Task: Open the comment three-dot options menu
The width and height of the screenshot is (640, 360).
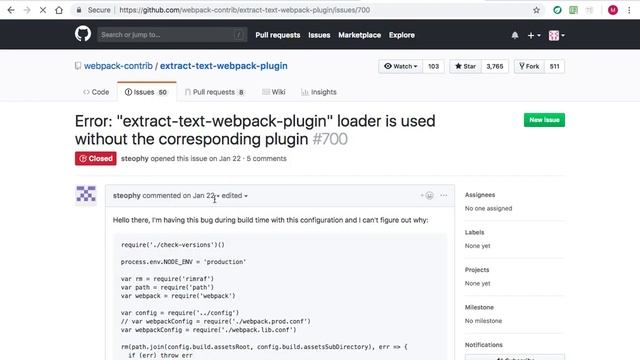Action: coord(444,196)
